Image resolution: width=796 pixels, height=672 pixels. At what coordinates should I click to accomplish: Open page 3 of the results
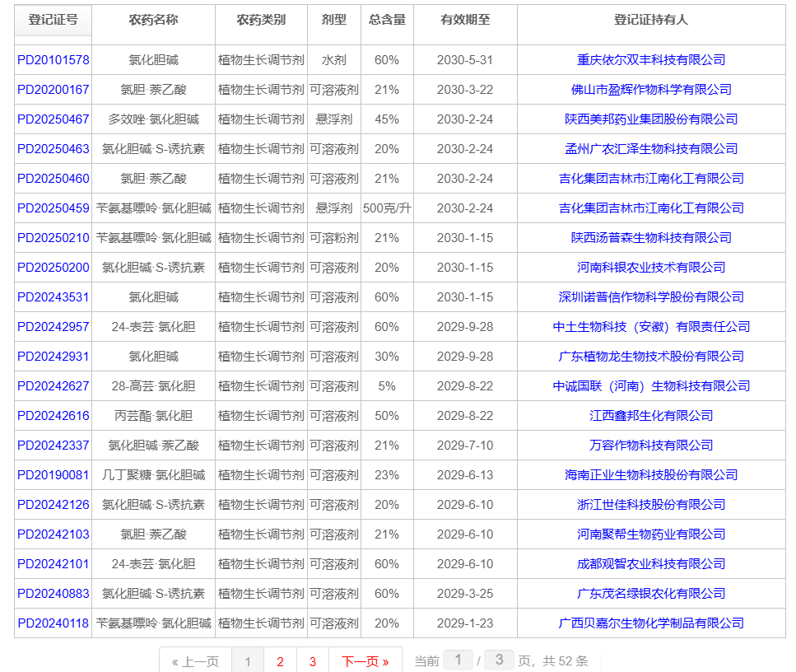point(314,660)
